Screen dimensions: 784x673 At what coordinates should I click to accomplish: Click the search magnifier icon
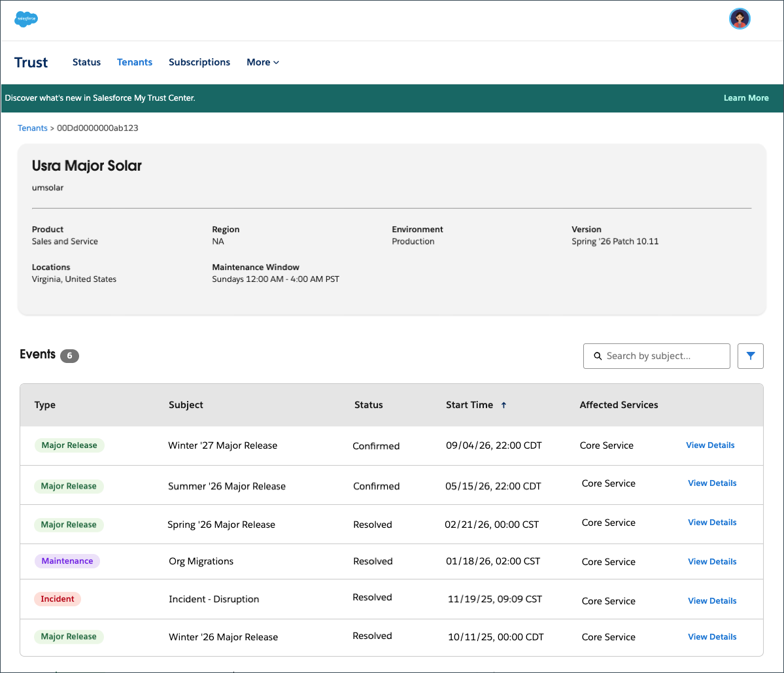[x=597, y=356]
